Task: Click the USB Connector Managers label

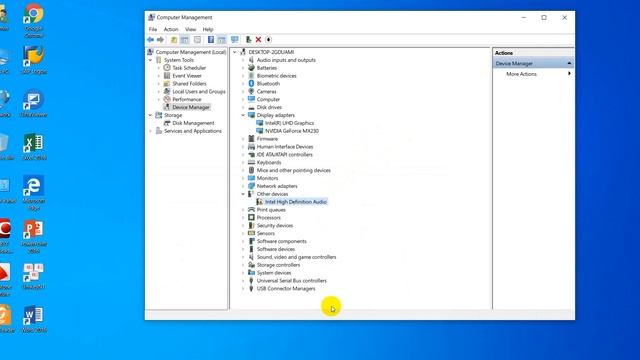Action: (x=286, y=289)
